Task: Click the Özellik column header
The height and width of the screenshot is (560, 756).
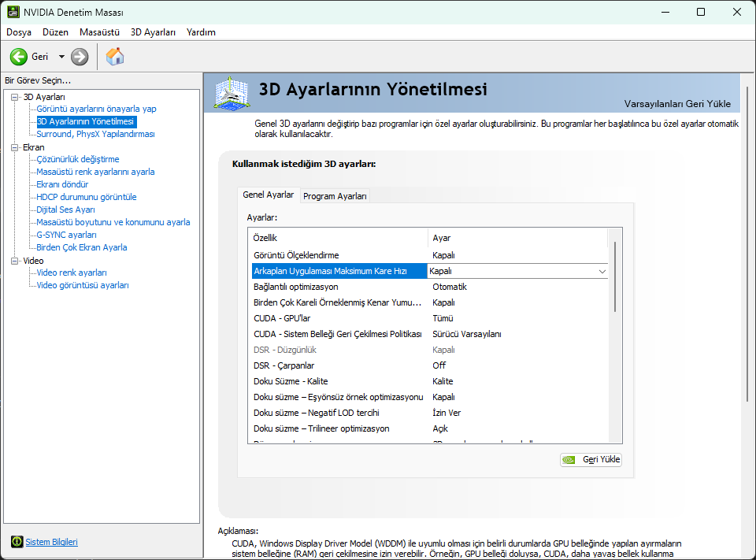Action: [x=339, y=238]
